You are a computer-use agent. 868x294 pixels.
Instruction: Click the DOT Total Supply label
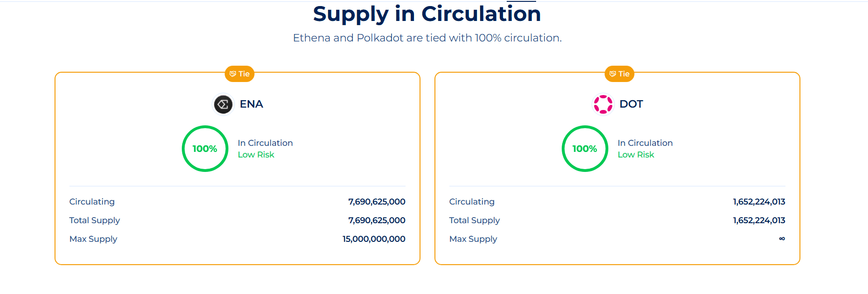click(x=475, y=220)
